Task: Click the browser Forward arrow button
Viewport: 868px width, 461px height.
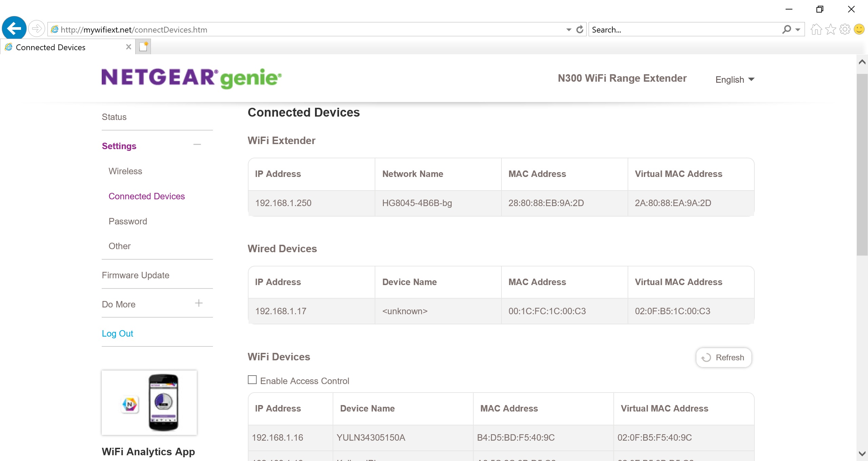Action: point(37,28)
